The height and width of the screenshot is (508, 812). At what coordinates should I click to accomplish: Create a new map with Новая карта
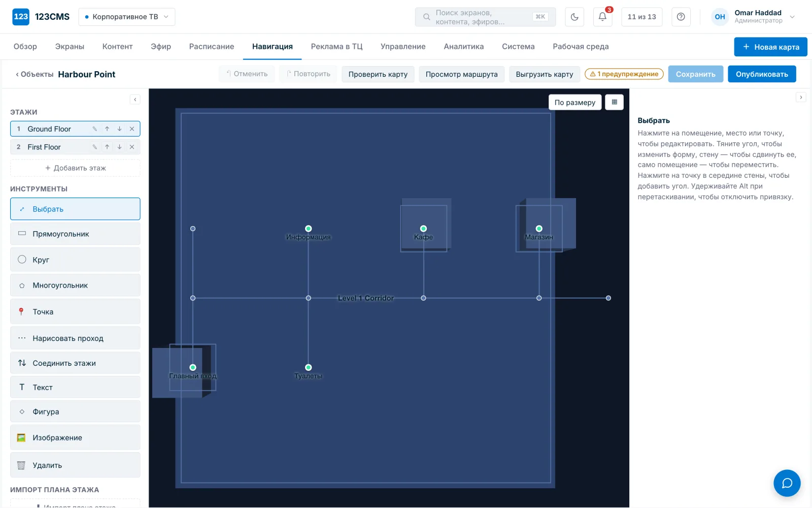pyautogui.click(x=770, y=47)
